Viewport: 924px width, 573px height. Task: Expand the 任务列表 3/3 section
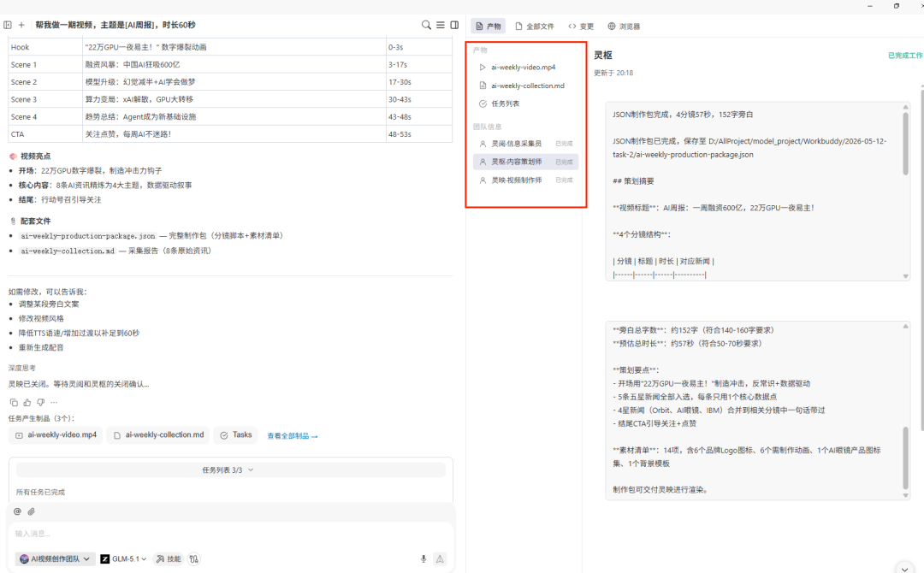[x=230, y=470]
